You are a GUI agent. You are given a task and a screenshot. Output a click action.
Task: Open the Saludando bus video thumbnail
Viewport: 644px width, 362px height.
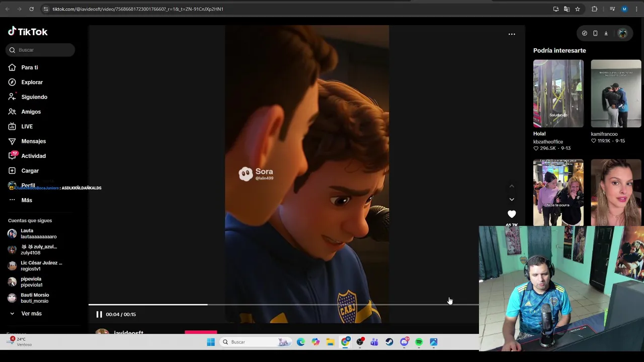click(x=558, y=94)
